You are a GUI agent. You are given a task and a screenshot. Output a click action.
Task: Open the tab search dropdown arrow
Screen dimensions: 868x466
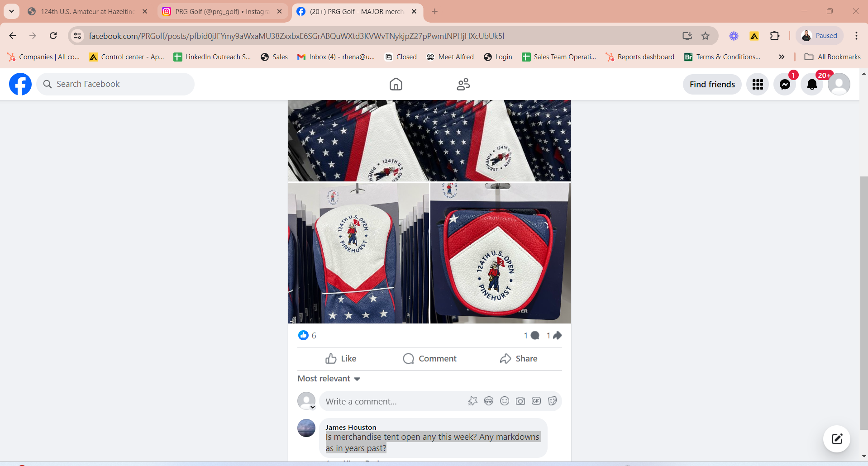[11, 11]
